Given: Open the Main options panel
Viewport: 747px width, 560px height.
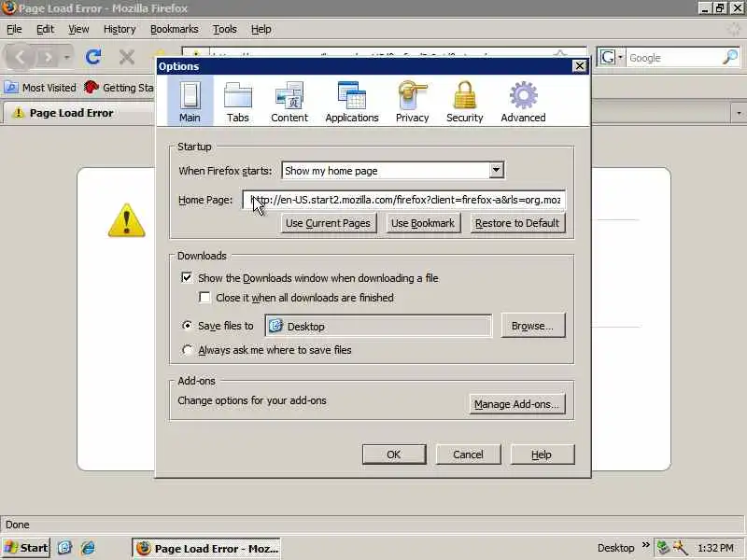Looking at the screenshot, I should tap(190, 102).
